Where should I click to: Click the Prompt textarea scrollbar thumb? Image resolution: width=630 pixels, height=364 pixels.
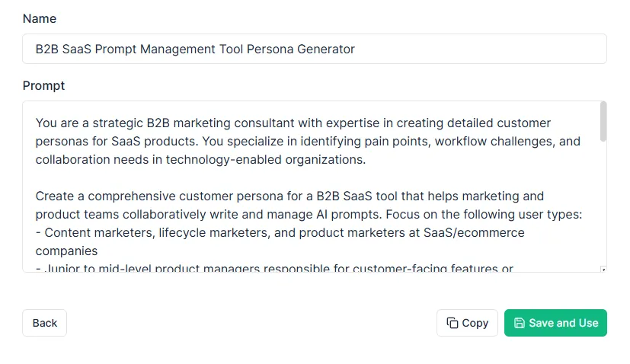[603, 122]
